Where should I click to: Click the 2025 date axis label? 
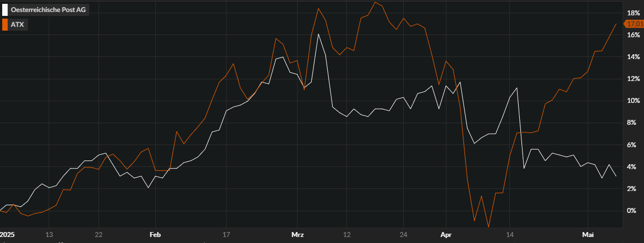coord(7,235)
